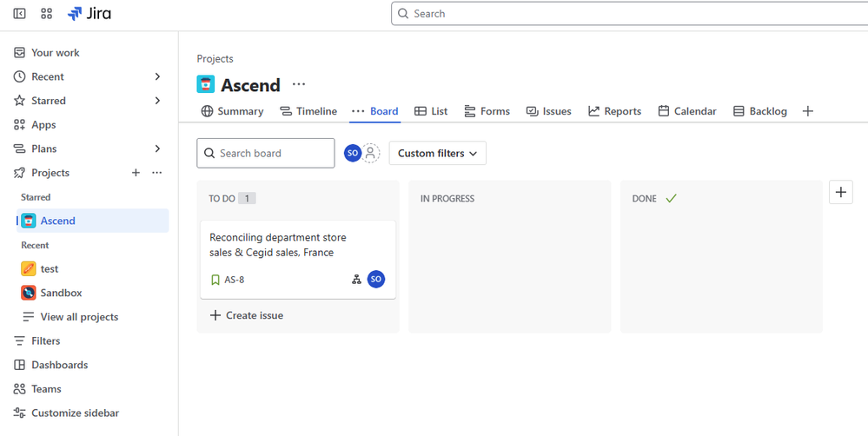The image size is (868, 436).
Task: Open Dashboards in the sidebar
Action: 59,365
